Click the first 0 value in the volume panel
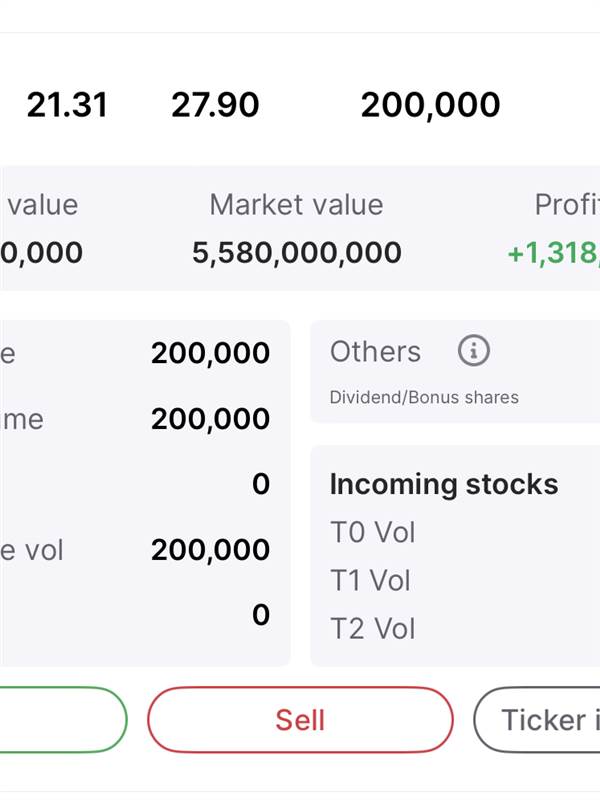 [261, 484]
